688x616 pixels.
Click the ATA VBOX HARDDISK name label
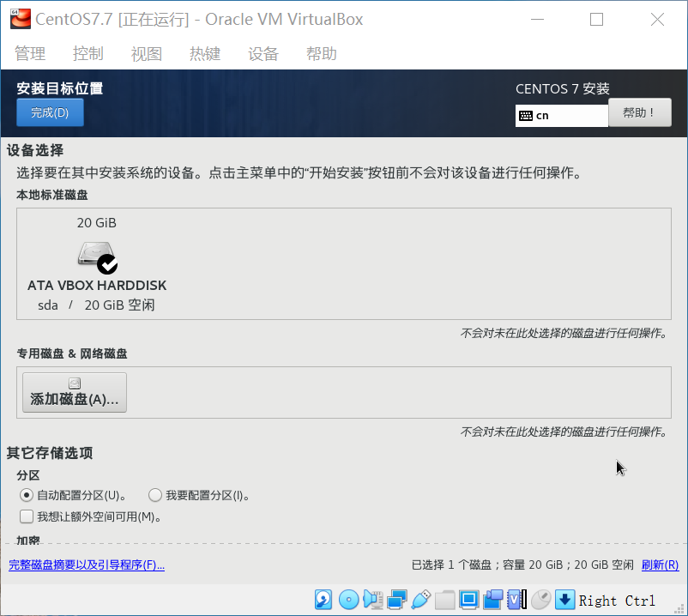coord(97,286)
